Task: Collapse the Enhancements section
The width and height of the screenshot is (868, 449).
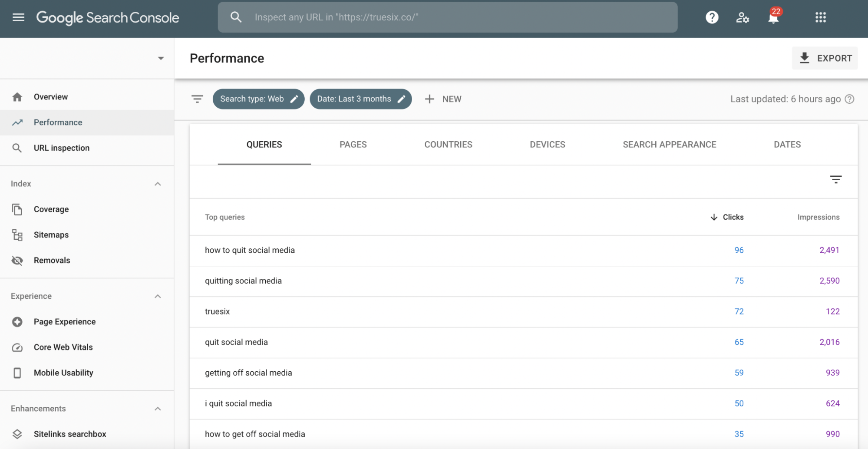Action: coord(158,409)
